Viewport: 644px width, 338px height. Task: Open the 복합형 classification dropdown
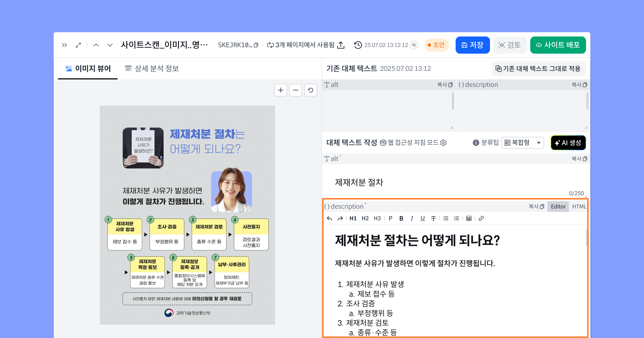(x=522, y=143)
